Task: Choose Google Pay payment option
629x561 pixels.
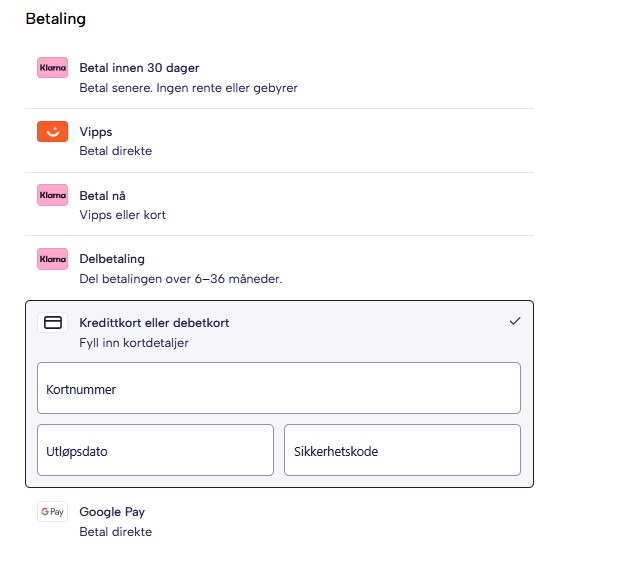Action: pos(279,521)
